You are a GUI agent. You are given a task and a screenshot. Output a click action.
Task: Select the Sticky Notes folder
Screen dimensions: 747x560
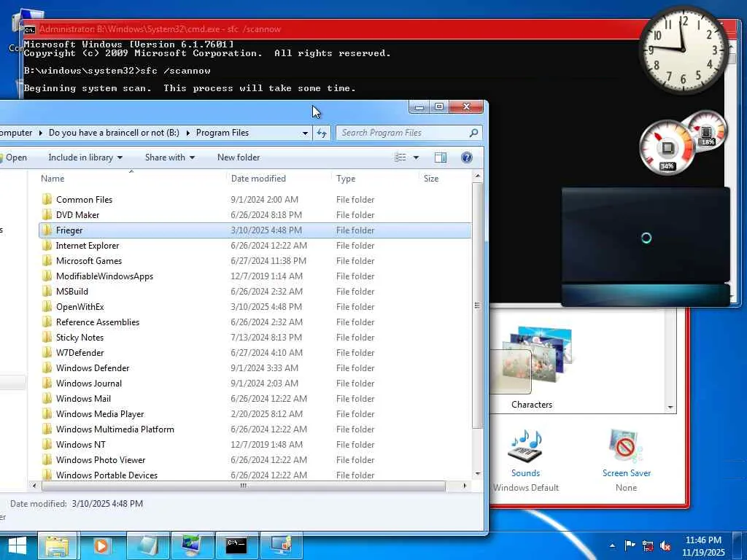(255, 337)
